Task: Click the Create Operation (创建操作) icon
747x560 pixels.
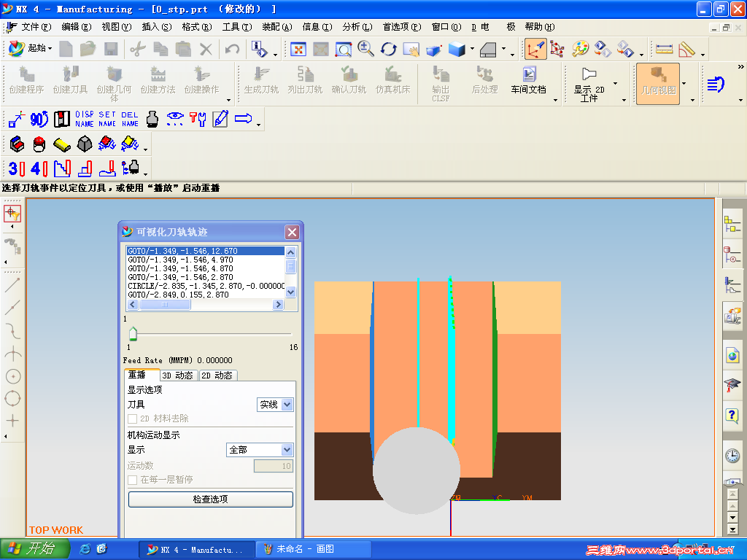Action: (201, 80)
